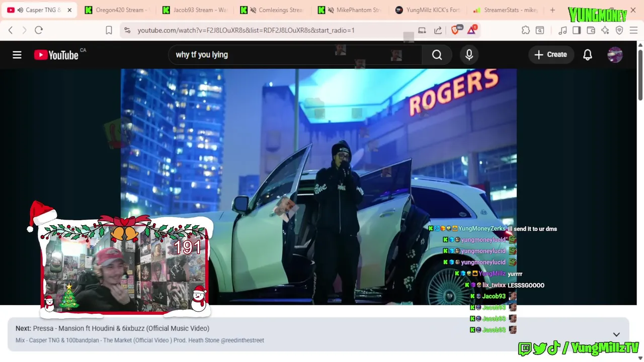Open the Brave VPN shield icon

[x=619, y=30]
